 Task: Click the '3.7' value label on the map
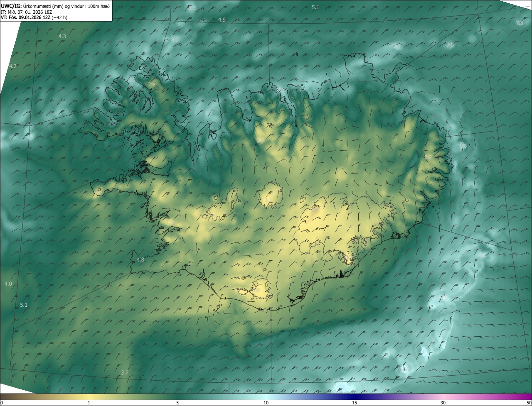tap(124, 373)
